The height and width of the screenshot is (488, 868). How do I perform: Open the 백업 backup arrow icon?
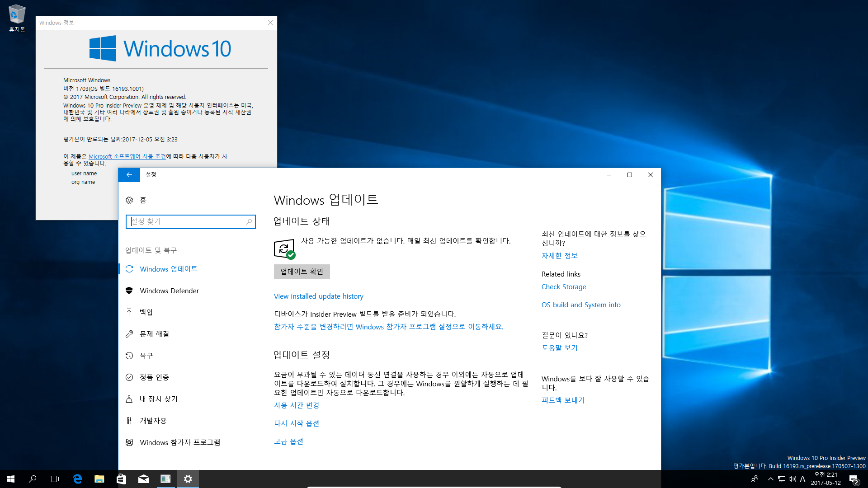tap(129, 312)
